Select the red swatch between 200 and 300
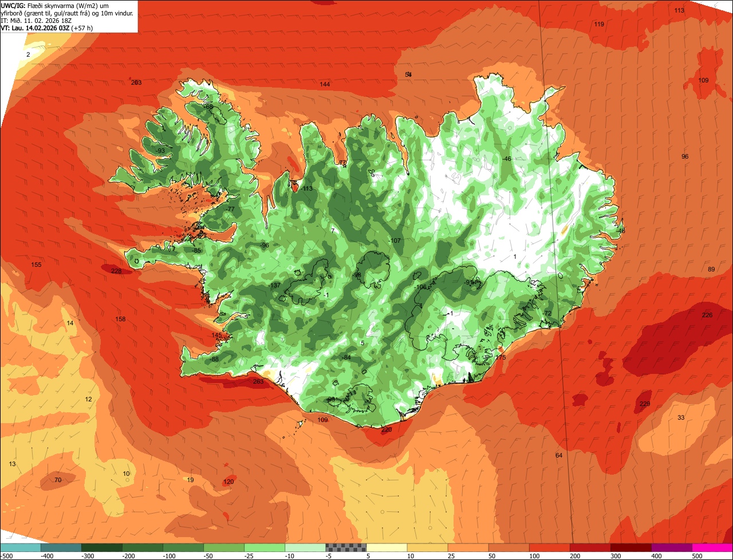Viewport: 733px width, 560px height. tap(590, 547)
